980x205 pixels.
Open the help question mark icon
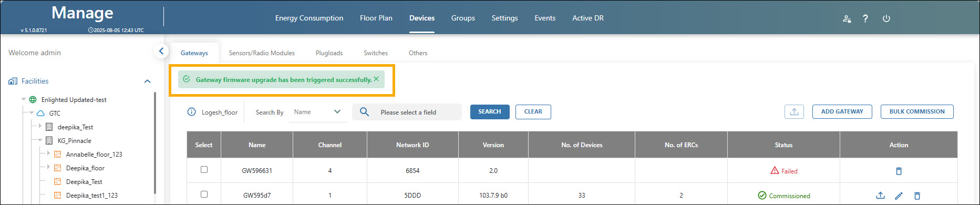tap(865, 18)
